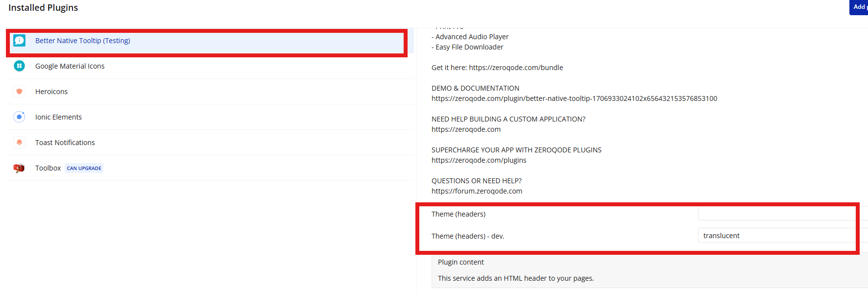Click SUPERCHARGE YOUR APP WITH ZEROQODE PLUGINS text
The height and width of the screenshot is (293, 868).
click(516, 150)
